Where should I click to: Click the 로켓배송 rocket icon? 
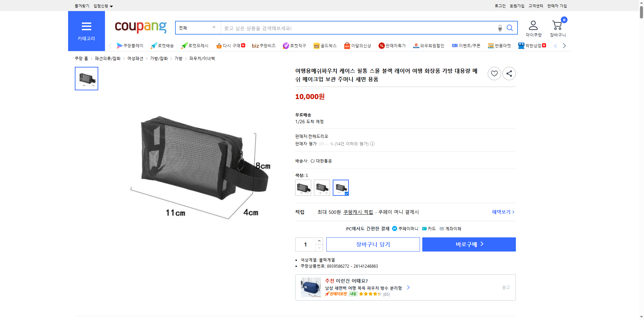point(153,46)
